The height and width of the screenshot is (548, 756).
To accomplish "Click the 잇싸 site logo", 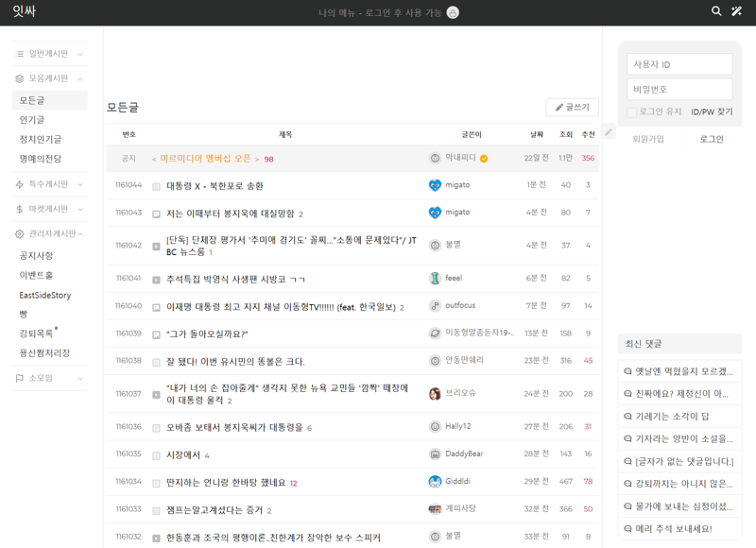I will click(25, 11).
